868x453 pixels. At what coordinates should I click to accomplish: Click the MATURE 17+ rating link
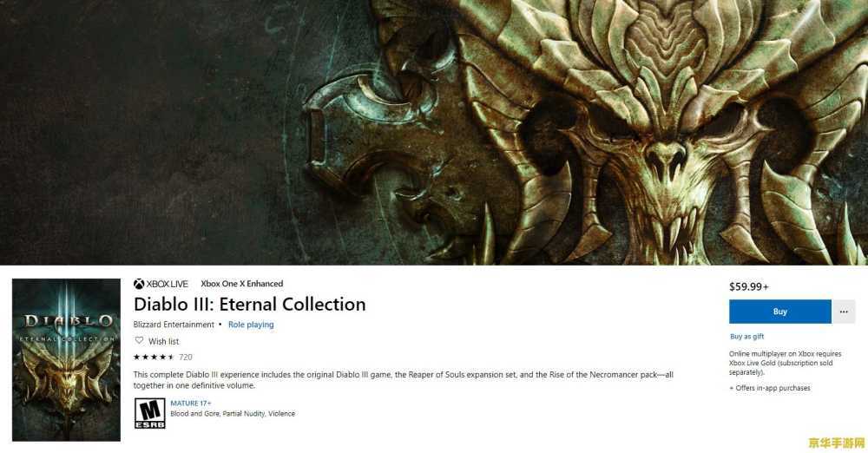click(x=190, y=404)
